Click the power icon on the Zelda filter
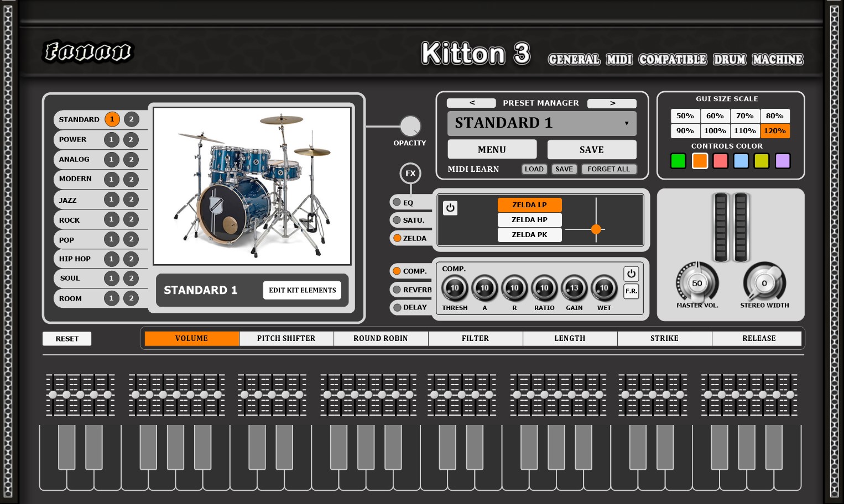Viewport: 844px width, 504px height. (x=450, y=208)
